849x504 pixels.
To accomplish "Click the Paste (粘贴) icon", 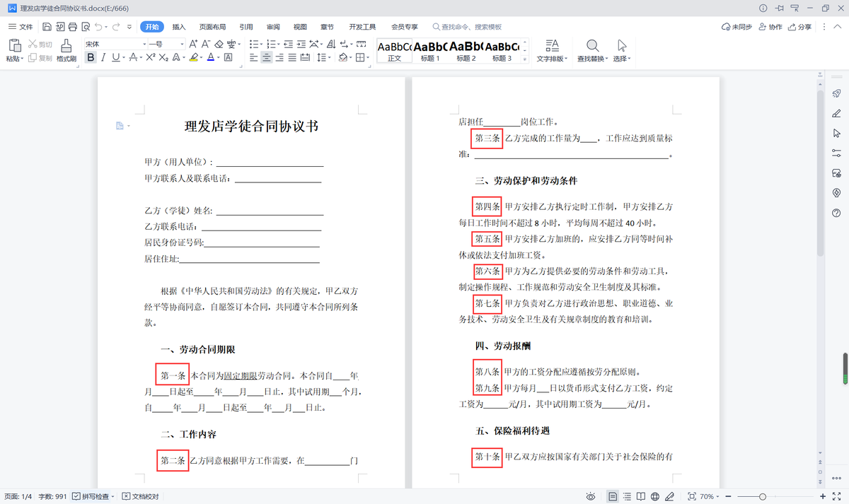I will click(x=14, y=46).
